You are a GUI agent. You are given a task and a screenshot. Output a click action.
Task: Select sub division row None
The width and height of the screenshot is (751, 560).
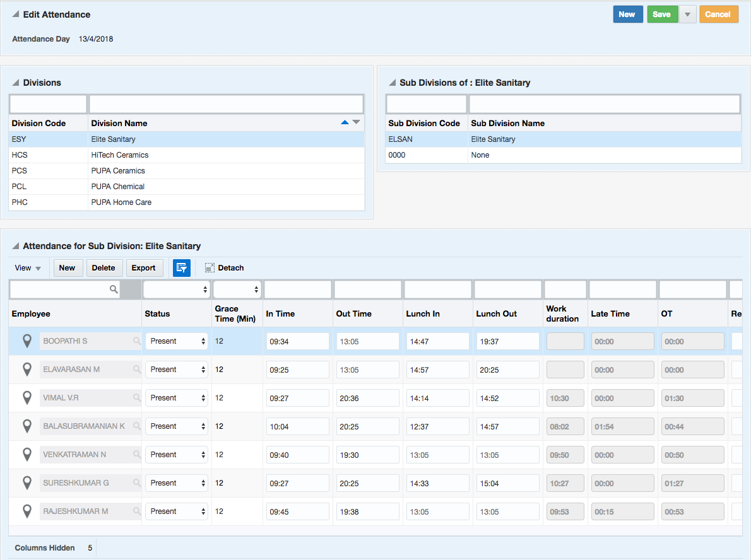click(x=563, y=155)
